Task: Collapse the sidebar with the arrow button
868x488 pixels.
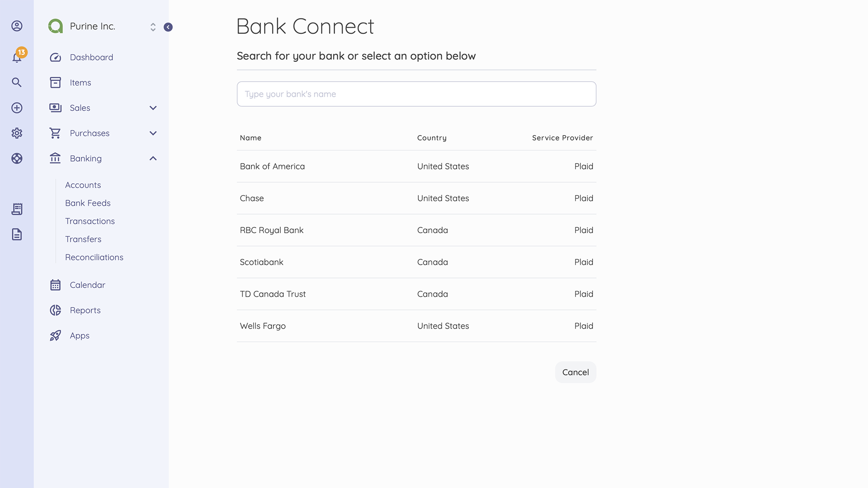Action: point(168,27)
